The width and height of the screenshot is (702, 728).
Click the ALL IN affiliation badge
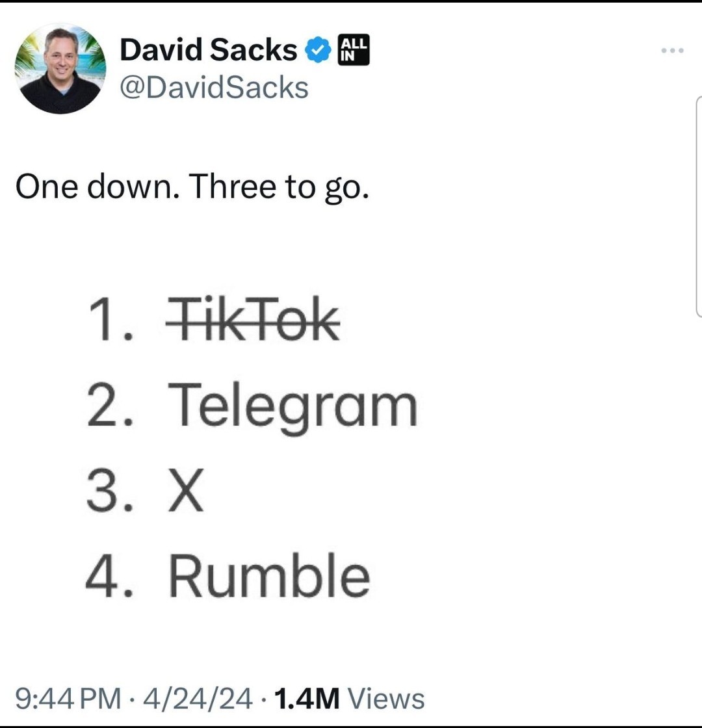coord(354,49)
